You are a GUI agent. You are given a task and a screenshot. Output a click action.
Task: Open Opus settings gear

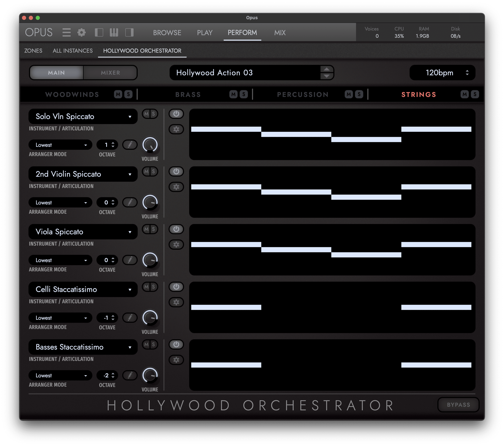pyautogui.click(x=82, y=33)
